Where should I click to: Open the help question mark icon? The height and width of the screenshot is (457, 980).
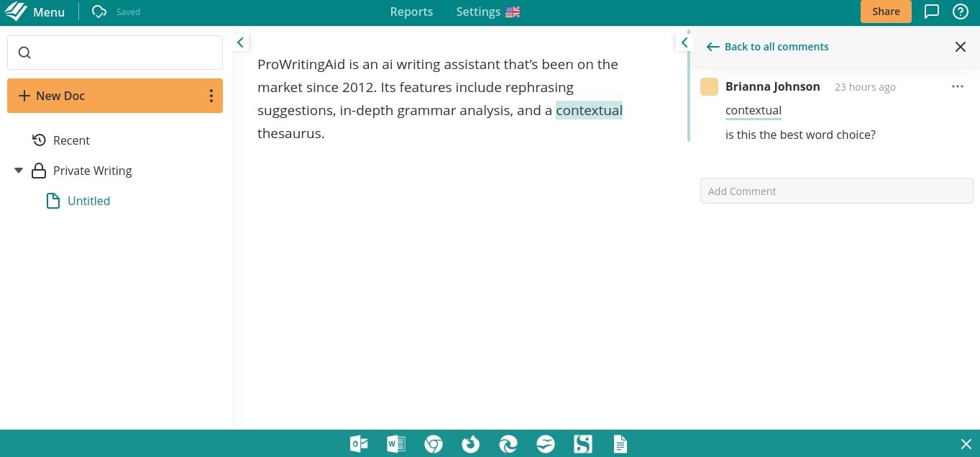[x=961, y=12]
